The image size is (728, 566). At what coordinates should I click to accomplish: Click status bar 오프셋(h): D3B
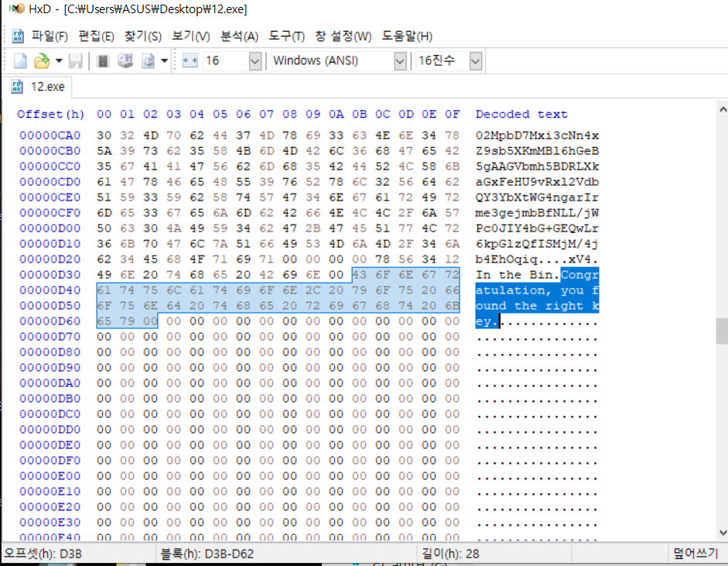(x=43, y=554)
